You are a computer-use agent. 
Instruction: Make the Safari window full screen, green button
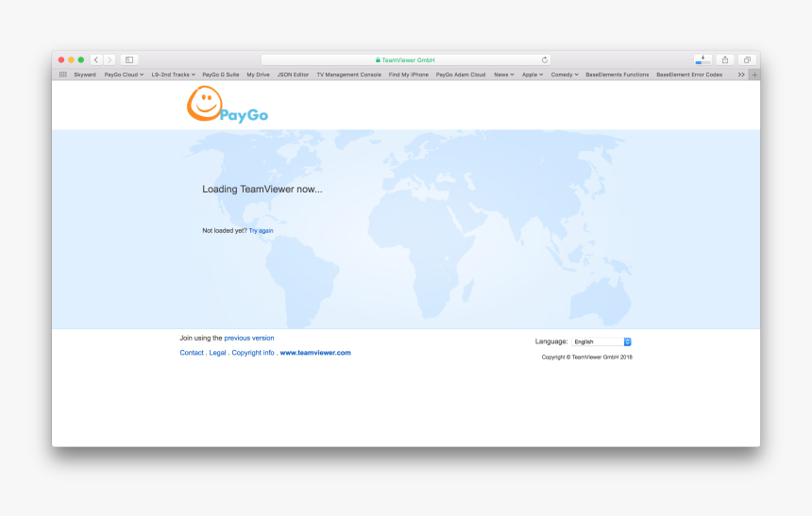tap(81, 60)
